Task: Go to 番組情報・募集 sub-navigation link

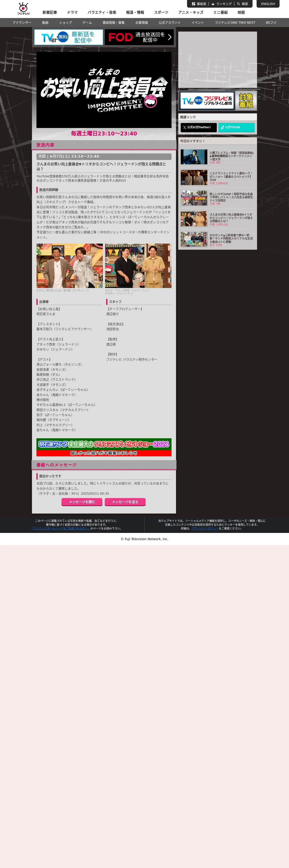Action: tap(114, 23)
